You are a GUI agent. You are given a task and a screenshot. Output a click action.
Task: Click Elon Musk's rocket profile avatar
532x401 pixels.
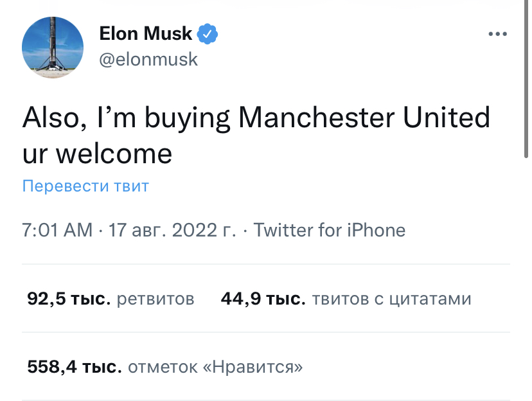pyautogui.click(x=53, y=48)
